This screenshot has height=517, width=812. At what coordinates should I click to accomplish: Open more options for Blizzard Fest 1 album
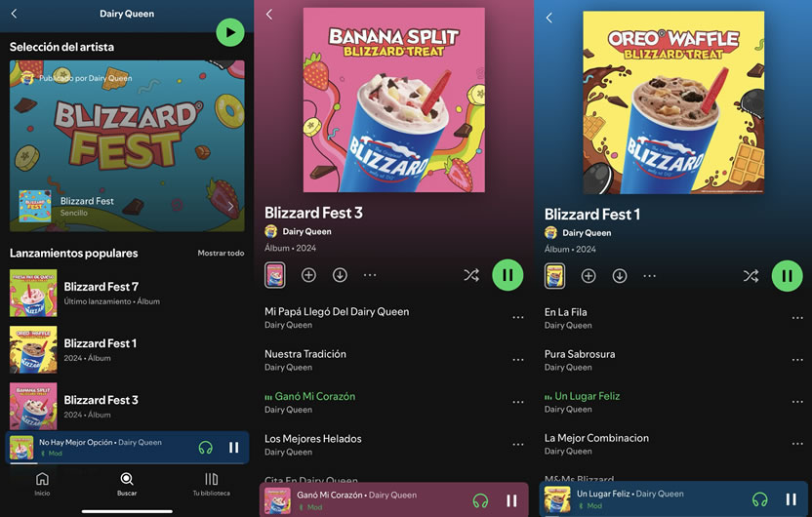pos(649,276)
